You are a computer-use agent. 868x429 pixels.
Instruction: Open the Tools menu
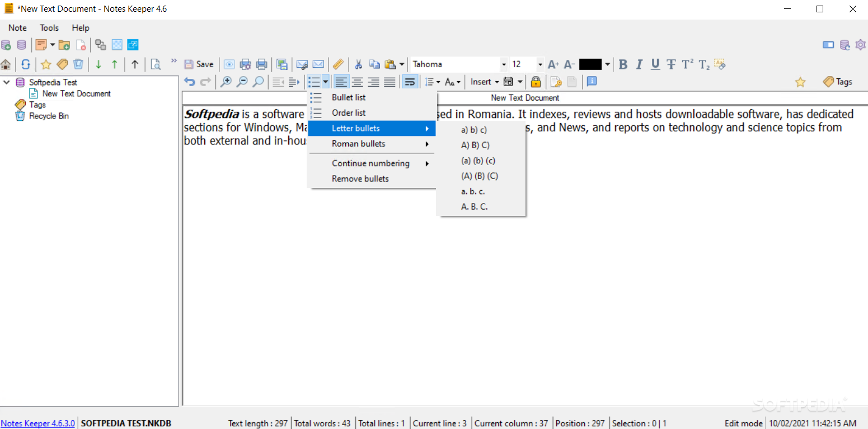pyautogui.click(x=49, y=28)
